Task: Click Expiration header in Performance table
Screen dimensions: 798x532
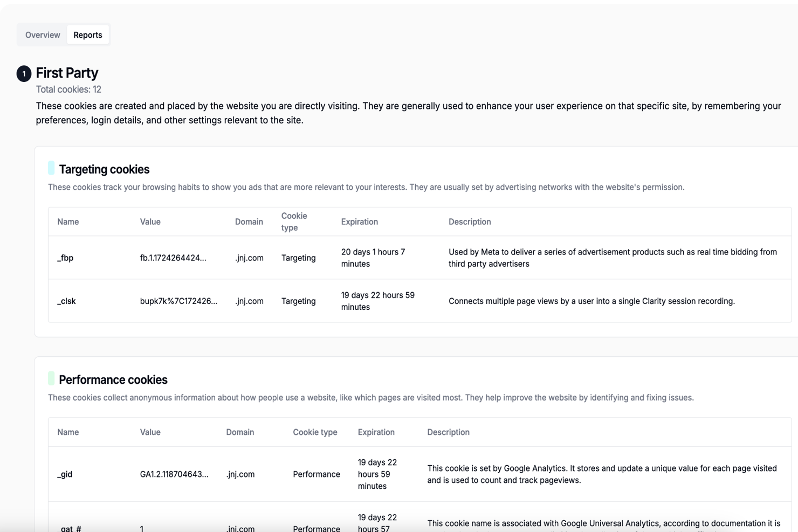Action: point(376,432)
